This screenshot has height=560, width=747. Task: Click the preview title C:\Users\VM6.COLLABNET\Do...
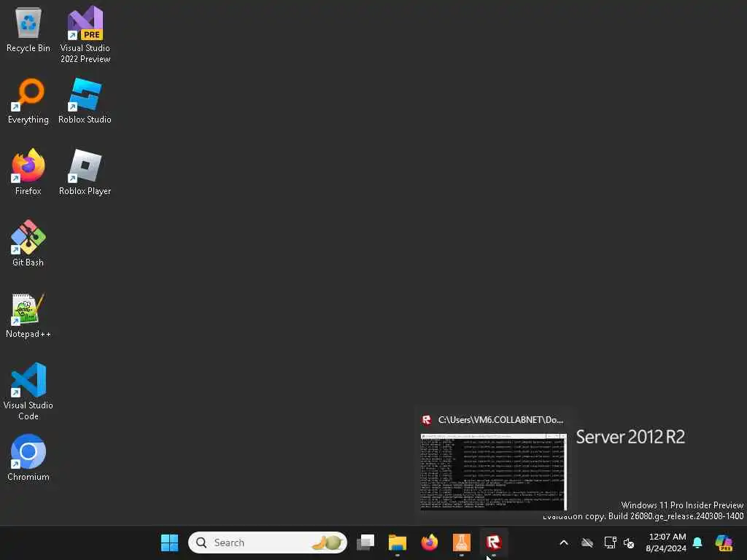click(500, 420)
